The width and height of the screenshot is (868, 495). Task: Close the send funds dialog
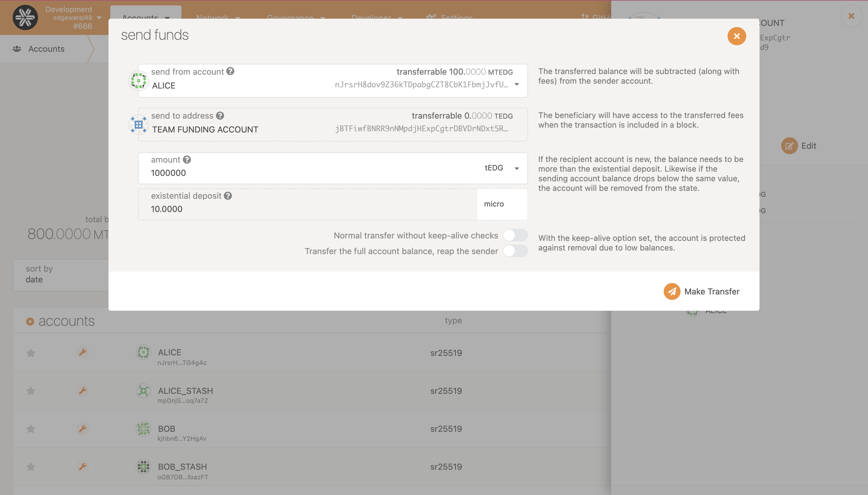tap(737, 36)
